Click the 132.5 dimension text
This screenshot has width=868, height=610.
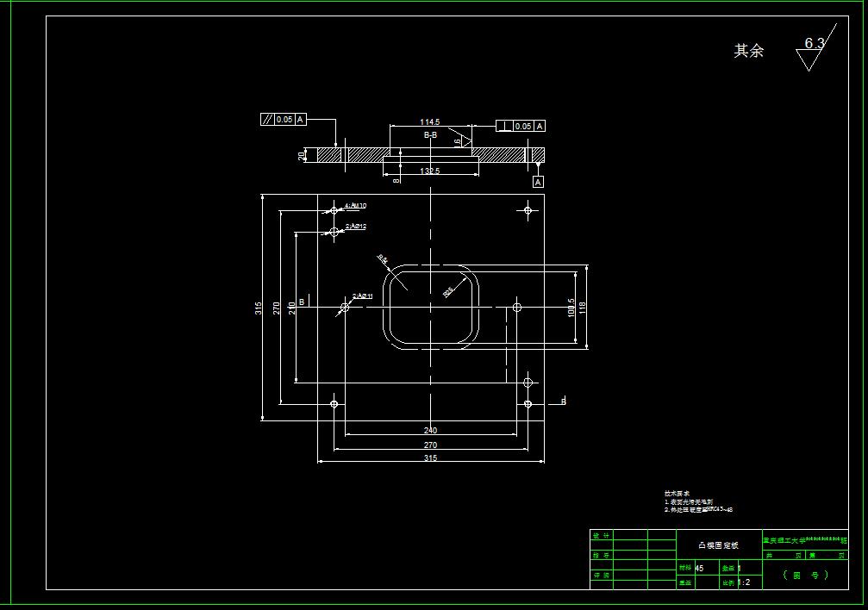[429, 171]
